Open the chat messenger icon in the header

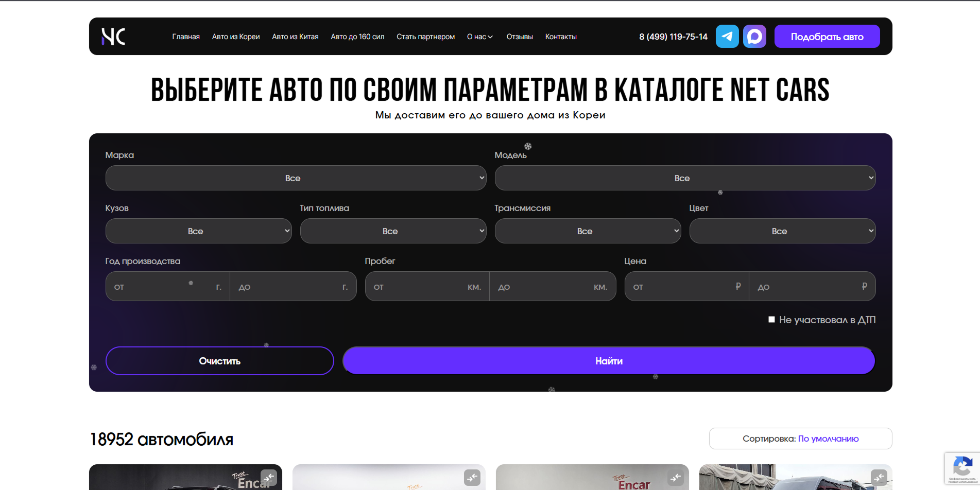click(x=754, y=36)
